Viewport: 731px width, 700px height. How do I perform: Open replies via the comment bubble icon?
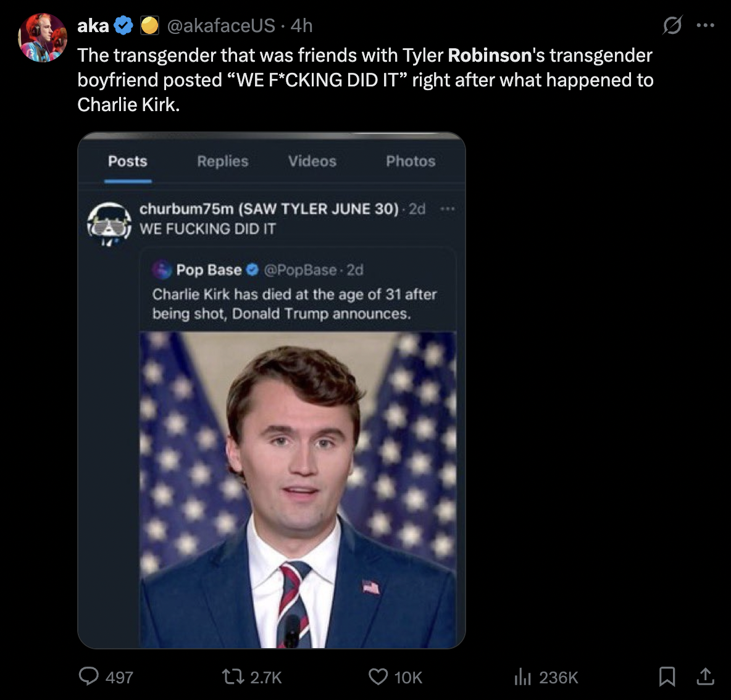pos(89,677)
